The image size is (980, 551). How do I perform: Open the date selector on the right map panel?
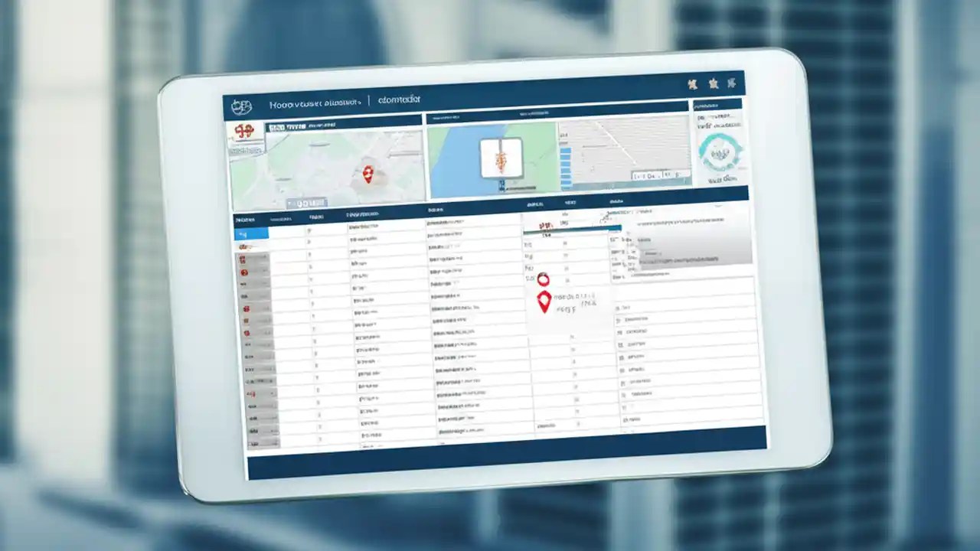647,176
